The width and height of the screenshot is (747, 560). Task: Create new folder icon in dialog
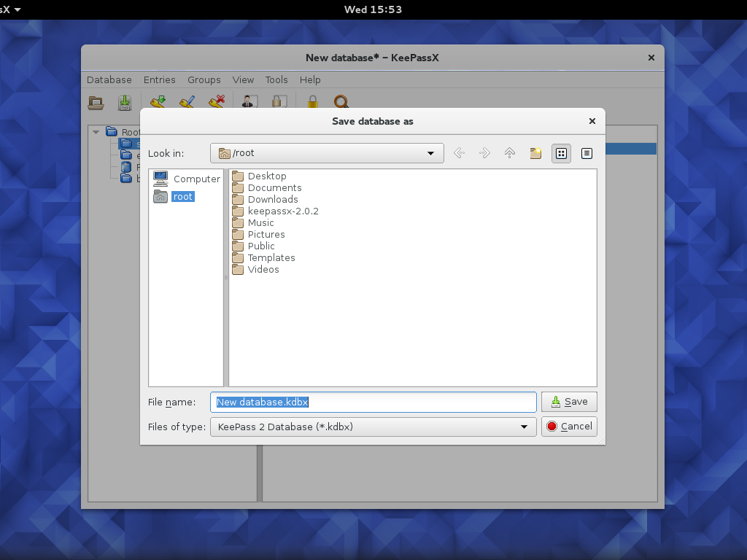click(535, 153)
